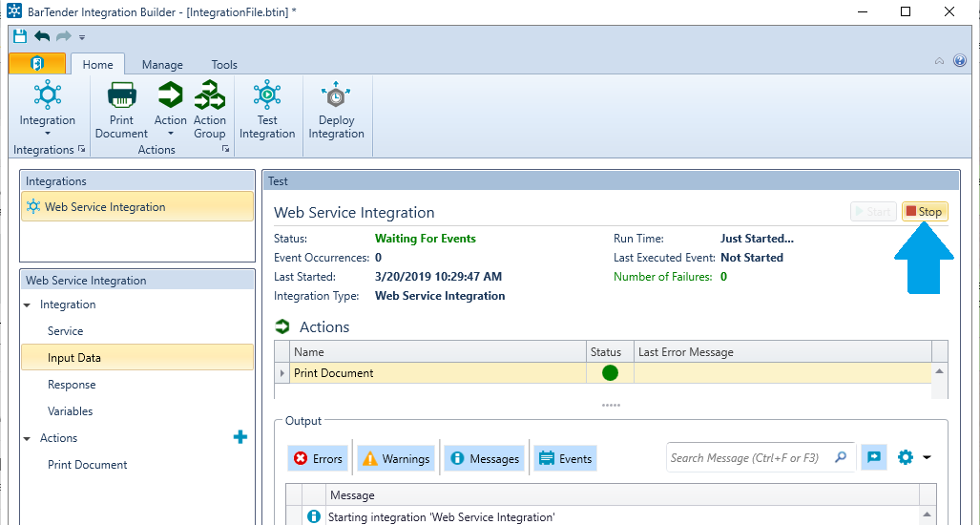This screenshot has width=980, height=525.
Task: Click the green status indicator circle
Action: [x=610, y=373]
